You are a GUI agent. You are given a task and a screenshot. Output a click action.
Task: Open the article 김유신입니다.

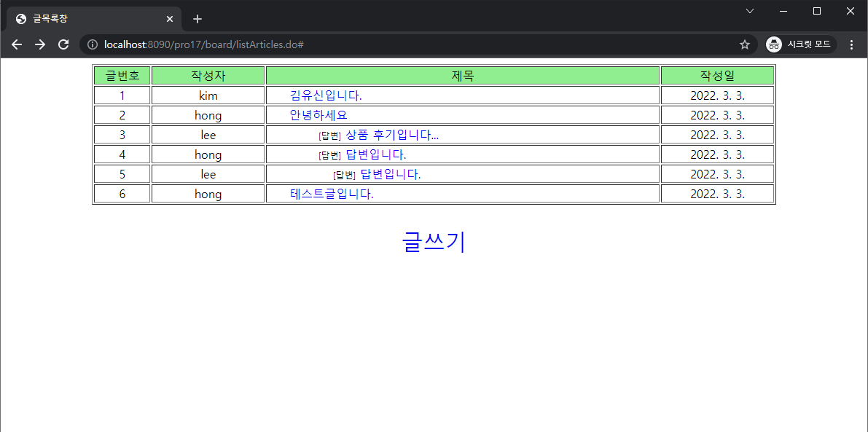326,95
